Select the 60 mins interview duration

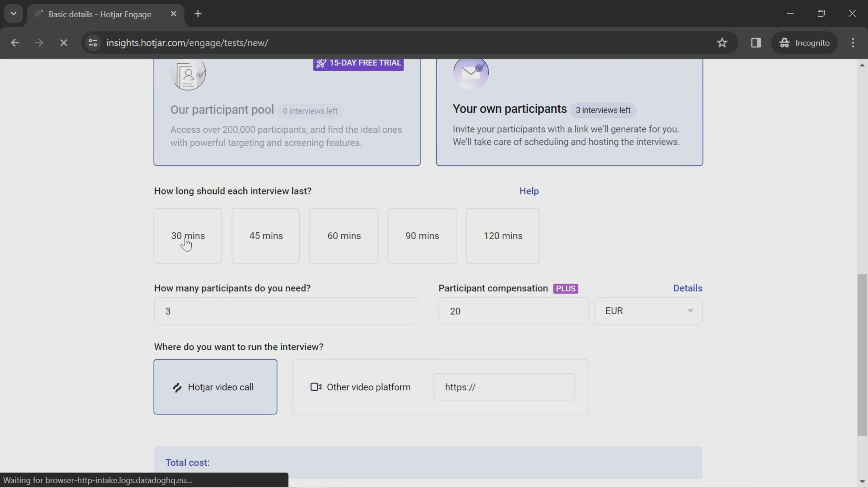pos(344,235)
